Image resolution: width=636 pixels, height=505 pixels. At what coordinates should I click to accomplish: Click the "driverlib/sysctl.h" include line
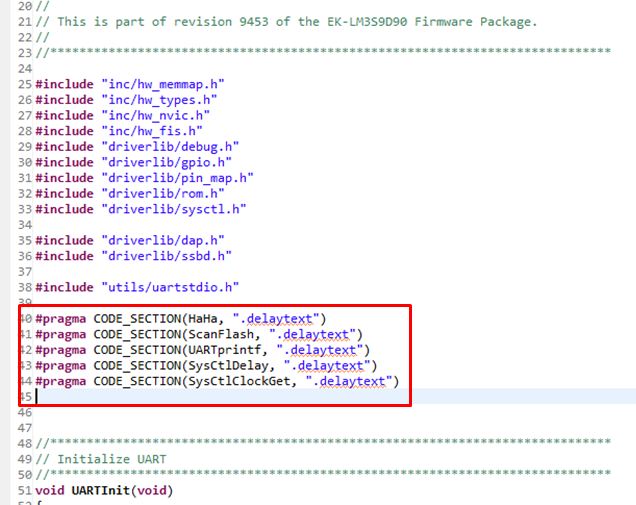click(141, 209)
